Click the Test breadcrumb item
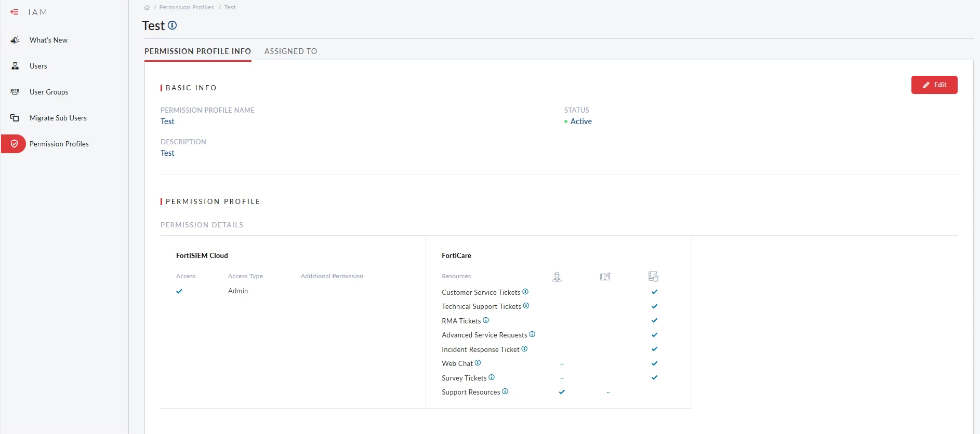Image resolution: width=980 pixels, height=434 pixels. tap(230, 7)
